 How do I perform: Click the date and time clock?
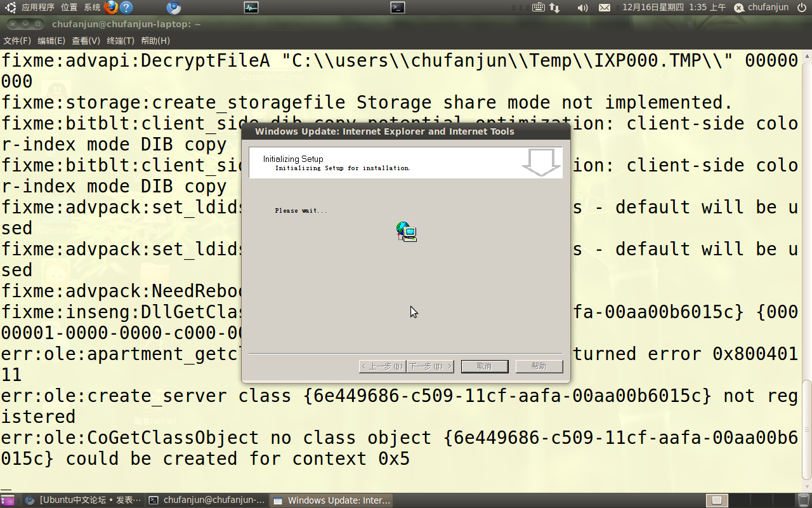(x=674, y=8)
